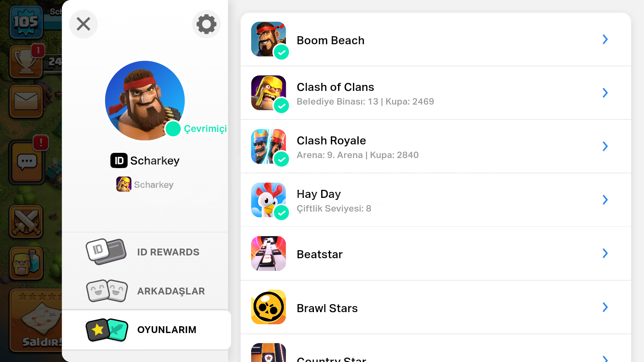Click the green Çevrimiçi status dot
The width and height of the screenshot is (644, 362).
click(x=173, y=129)
